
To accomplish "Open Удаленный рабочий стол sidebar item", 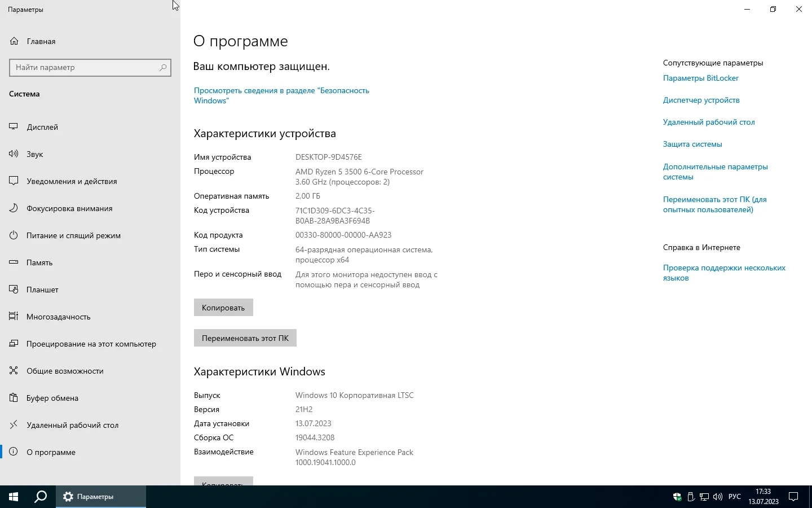I will [x=90, y=425].
